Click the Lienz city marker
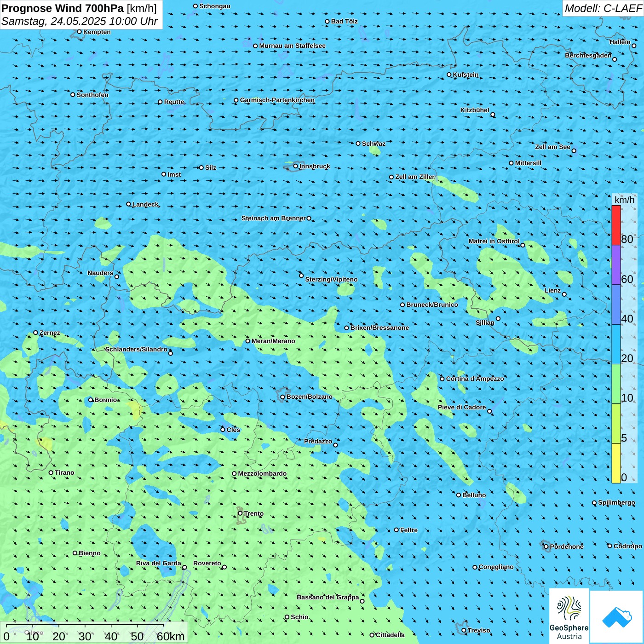 point(564,294)
